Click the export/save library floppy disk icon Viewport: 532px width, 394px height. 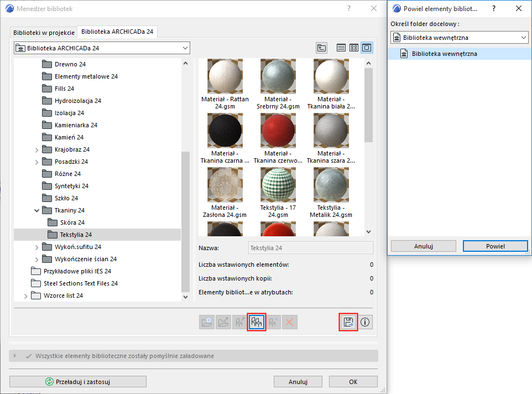point(348,322)
